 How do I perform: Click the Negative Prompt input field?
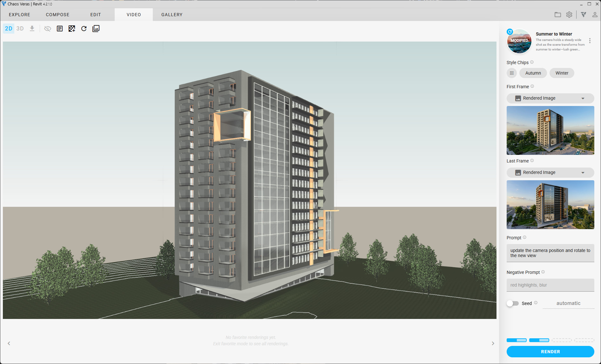(550, 285)
